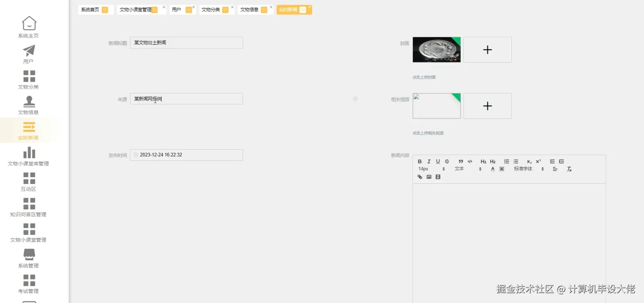This screenshot has height=303, width=644.
Task: Select 实时新闻 in the sidebar
Action: tap(29, 131)
